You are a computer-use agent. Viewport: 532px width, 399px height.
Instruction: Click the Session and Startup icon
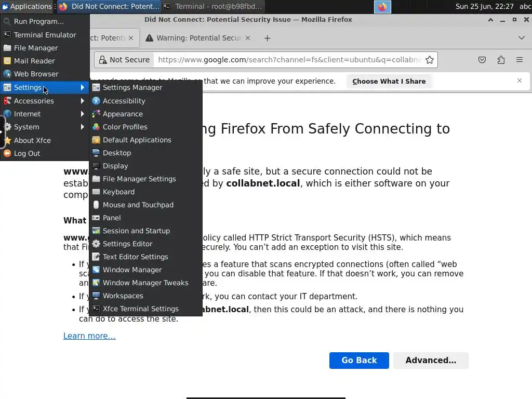click(96, 231)
